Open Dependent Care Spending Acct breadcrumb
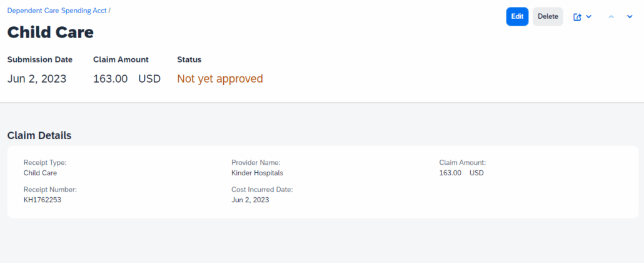 click(57, 11)
